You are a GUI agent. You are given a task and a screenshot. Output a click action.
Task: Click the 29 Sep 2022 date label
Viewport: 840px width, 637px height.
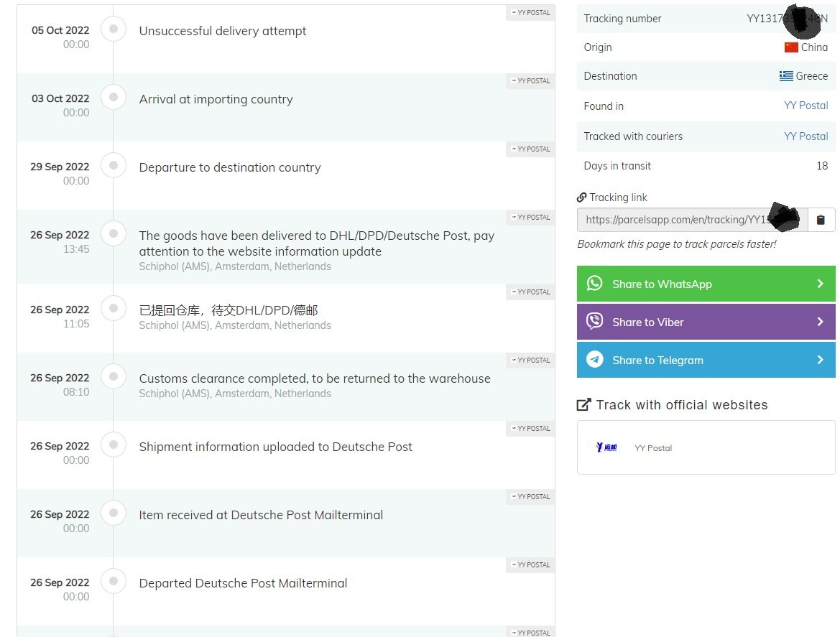(x=60, y=167)
